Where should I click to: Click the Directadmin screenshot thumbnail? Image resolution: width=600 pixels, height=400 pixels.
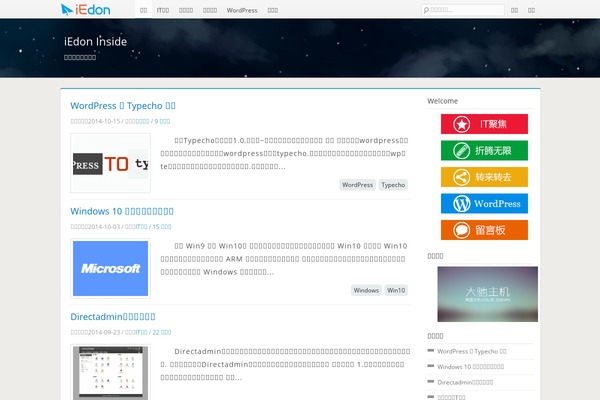111,372
